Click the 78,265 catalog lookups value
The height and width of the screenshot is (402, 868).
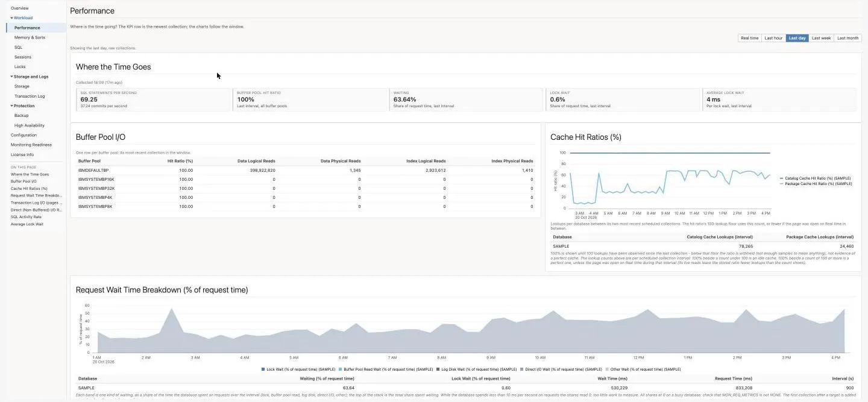[x=746, y=246]
